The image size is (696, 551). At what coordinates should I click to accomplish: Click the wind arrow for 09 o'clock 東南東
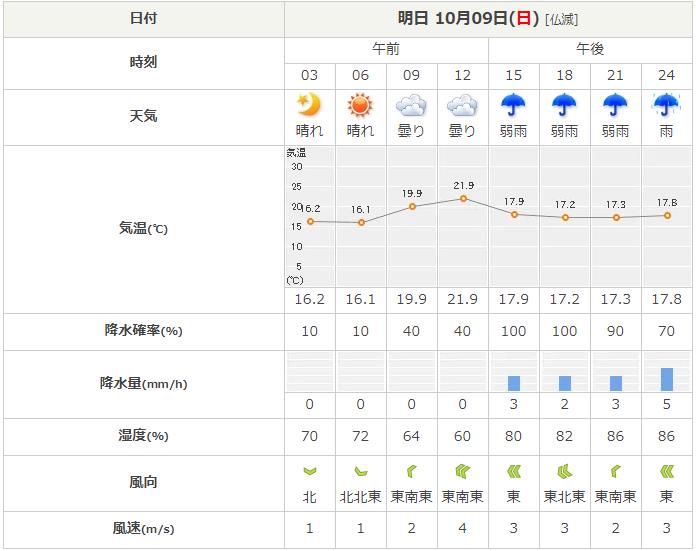411,471
